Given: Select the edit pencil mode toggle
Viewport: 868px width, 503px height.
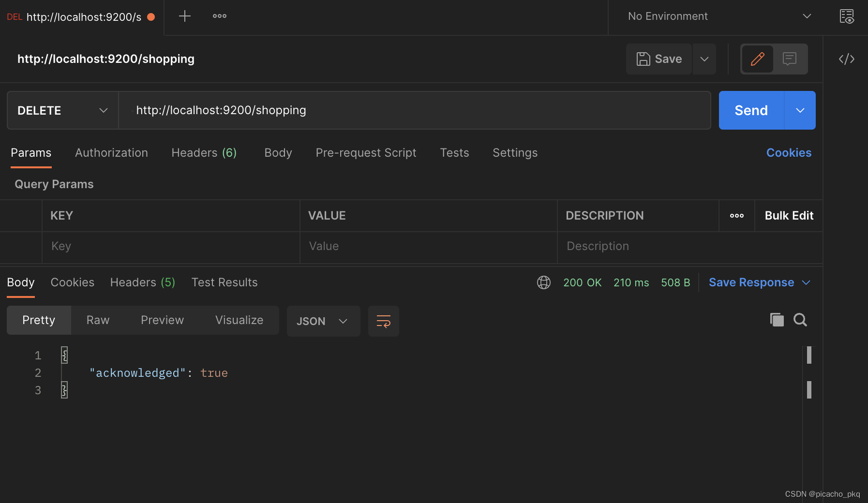Looking at the screenshot, I should [x=757, y=59].
